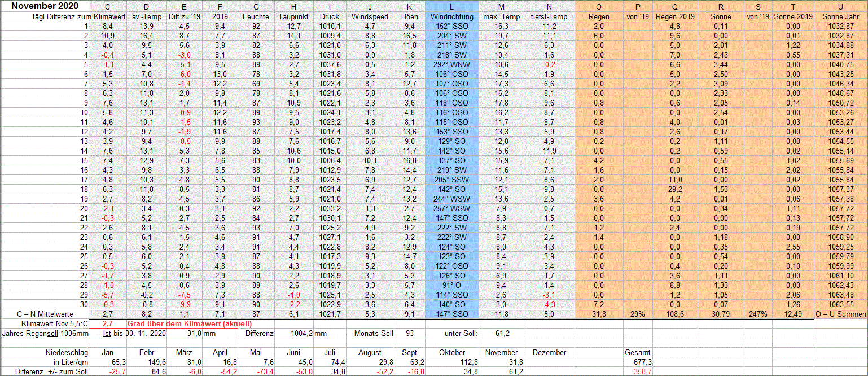The width and height of the screenshot is (868, 376).
Task: Select the "Sonne Jahr" column header
Action: [x=840, y=16]
